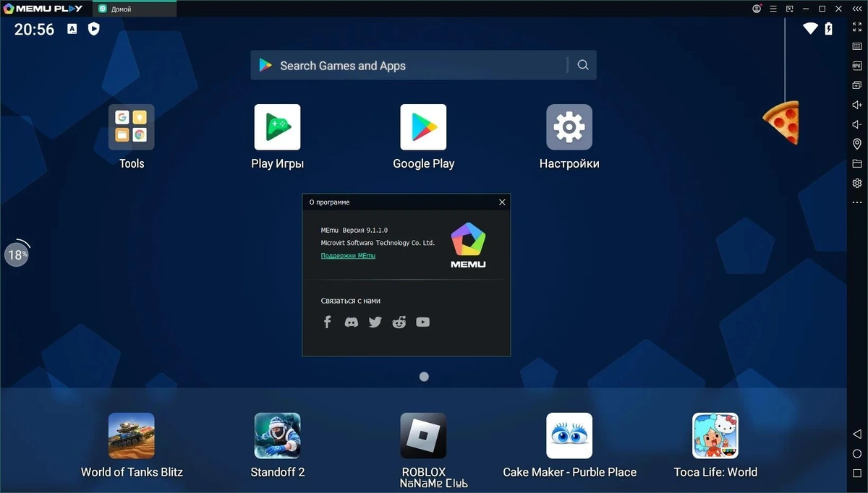Screen dimensions: 868x493
Task: Tap the Android recent apps square
Action: click(857, 473)
